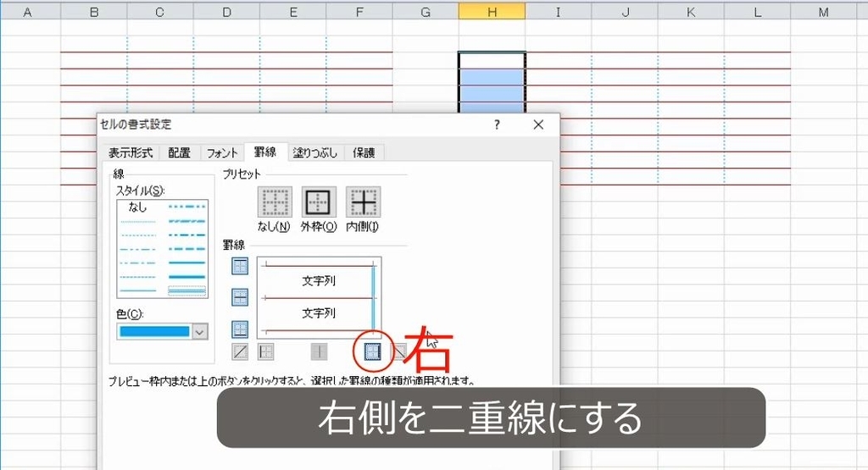Click the lower 文字列 preview area

point(319,313)
